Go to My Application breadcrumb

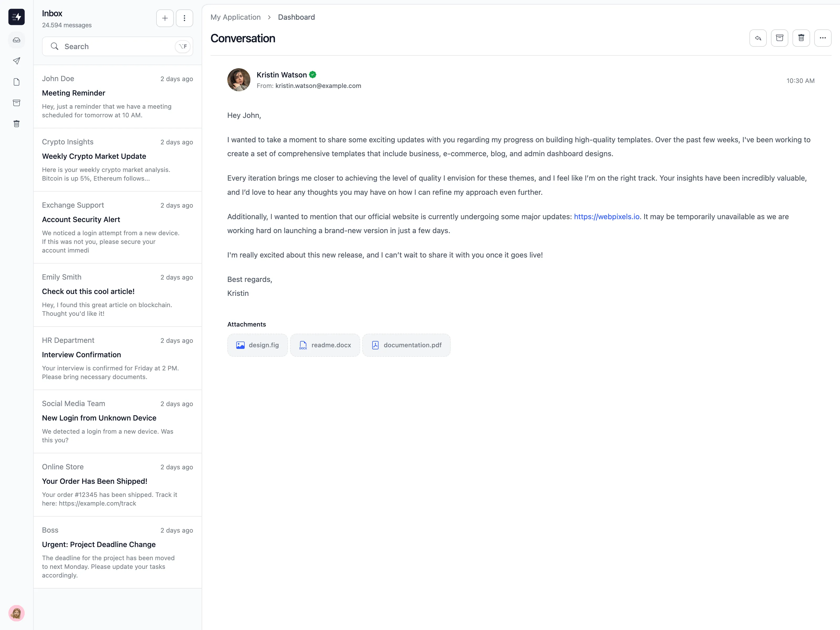235,17
